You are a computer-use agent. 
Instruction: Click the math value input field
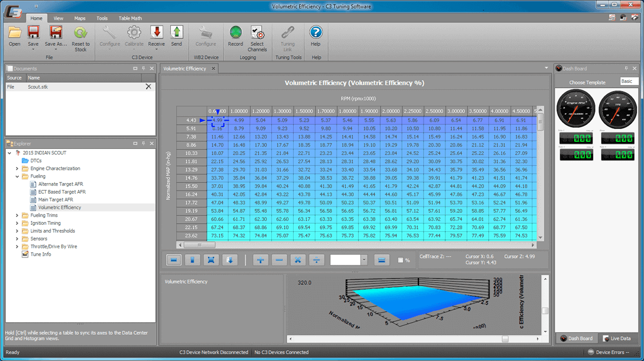pos(345,260)
